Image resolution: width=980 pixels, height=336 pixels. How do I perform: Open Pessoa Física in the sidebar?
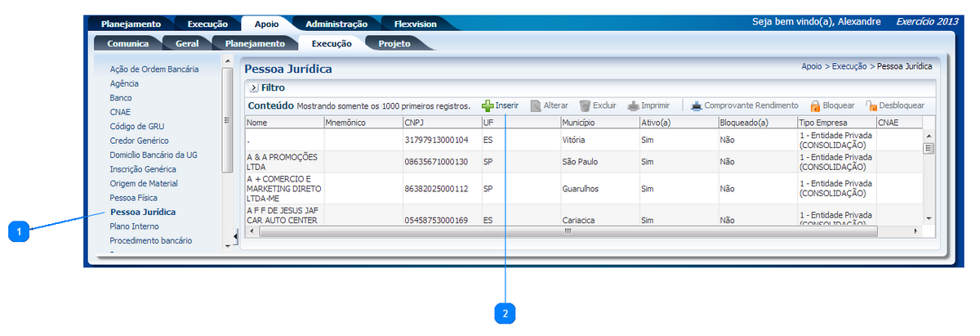point(133,198)
